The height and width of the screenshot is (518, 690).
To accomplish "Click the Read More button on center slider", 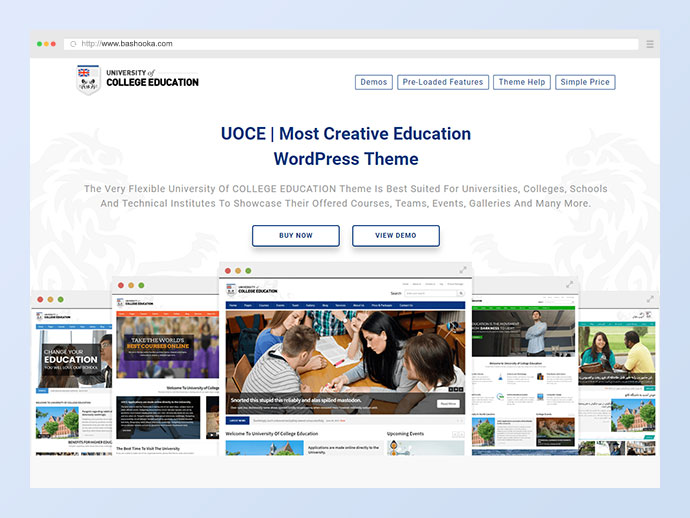I will coord(448,404).
